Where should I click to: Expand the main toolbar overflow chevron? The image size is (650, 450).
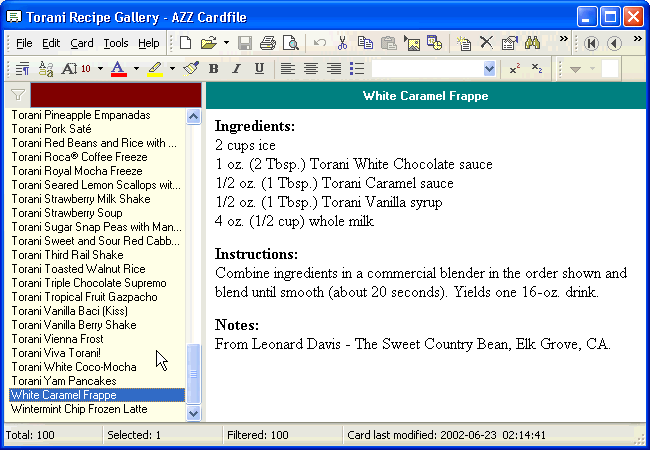[x=563, y=39]
